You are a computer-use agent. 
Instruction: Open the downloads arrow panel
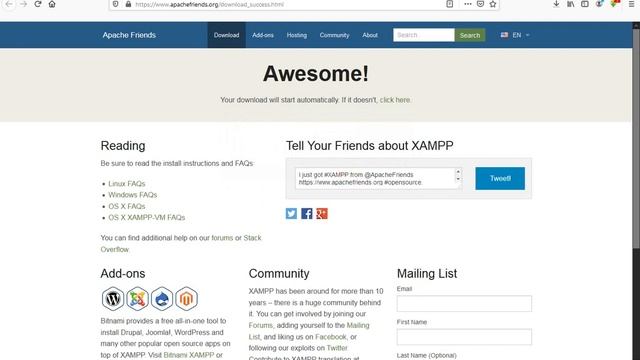tap(556, 4)
